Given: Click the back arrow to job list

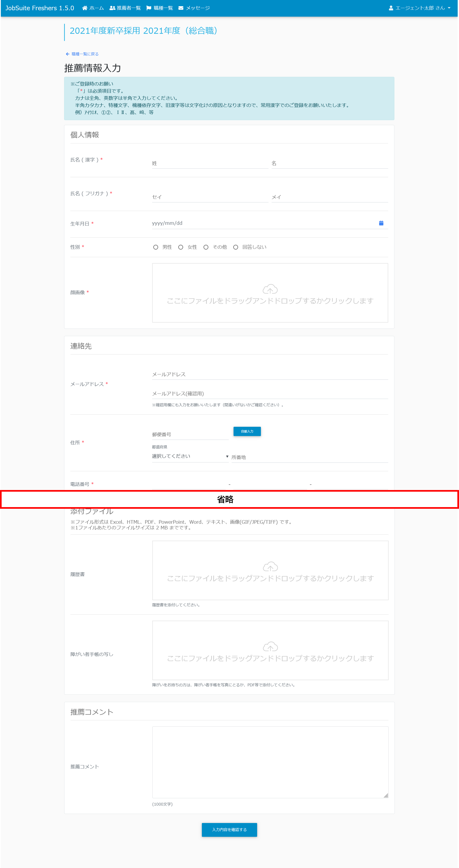Looking at the screenshot, I should [x=67, y=54].
